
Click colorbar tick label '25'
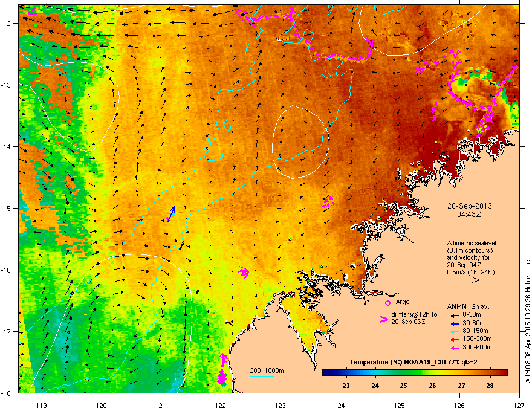(403, 386)
